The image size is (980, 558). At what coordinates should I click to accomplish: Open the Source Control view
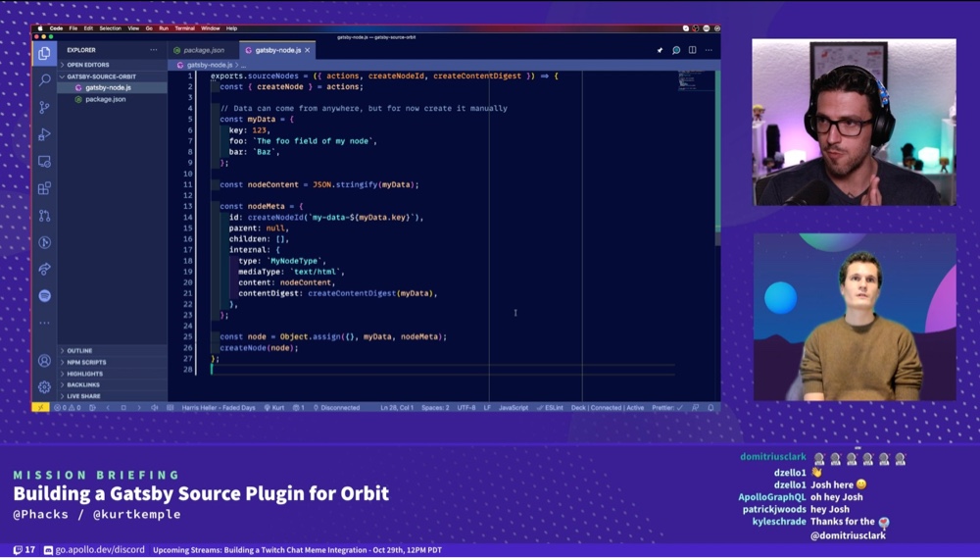44,108
